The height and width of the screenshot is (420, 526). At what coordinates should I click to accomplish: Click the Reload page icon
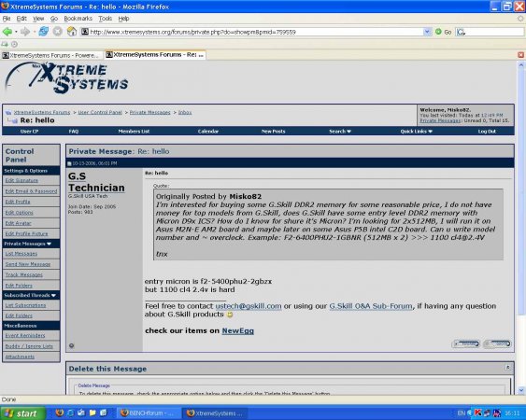coord(44,32)
